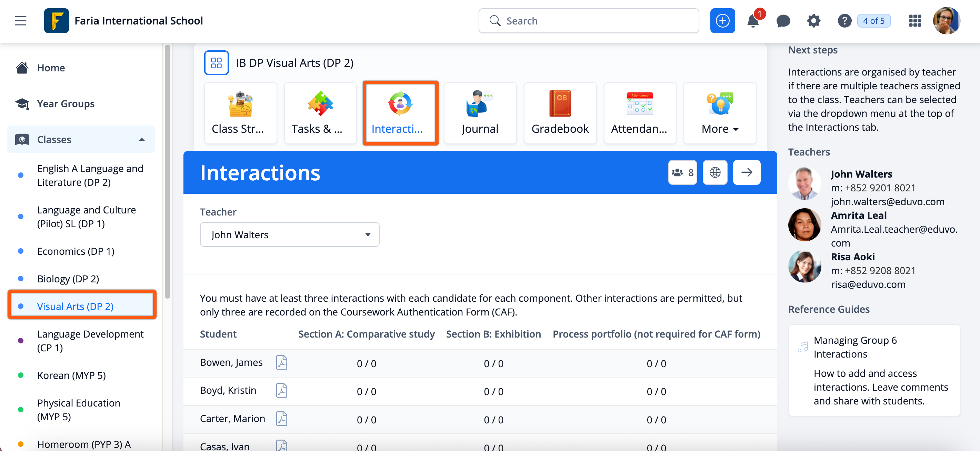Click the sidebar vertical scrollbar

pos(167,171)
